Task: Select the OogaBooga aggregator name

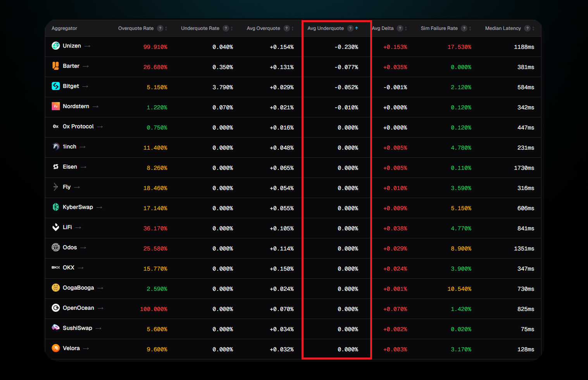Action: coord(78,288)
